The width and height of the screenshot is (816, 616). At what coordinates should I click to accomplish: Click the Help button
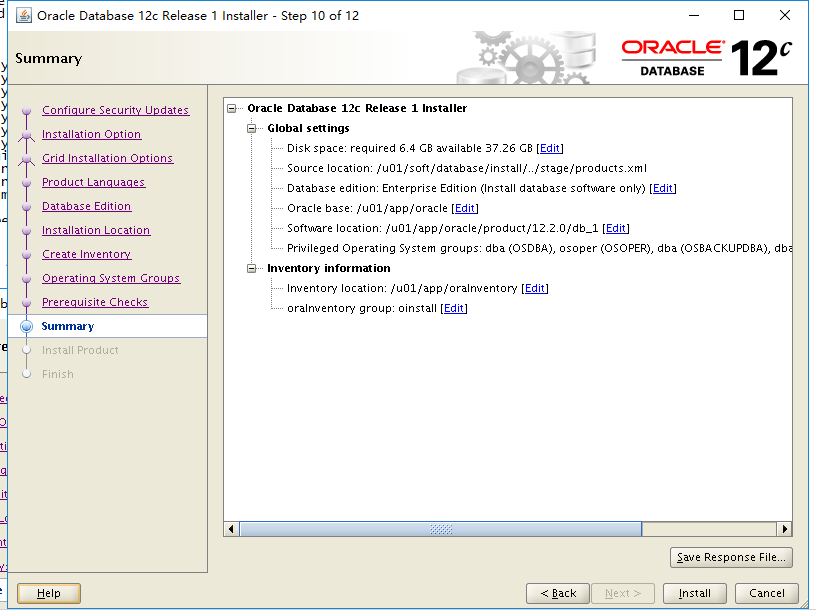point(49,593)
